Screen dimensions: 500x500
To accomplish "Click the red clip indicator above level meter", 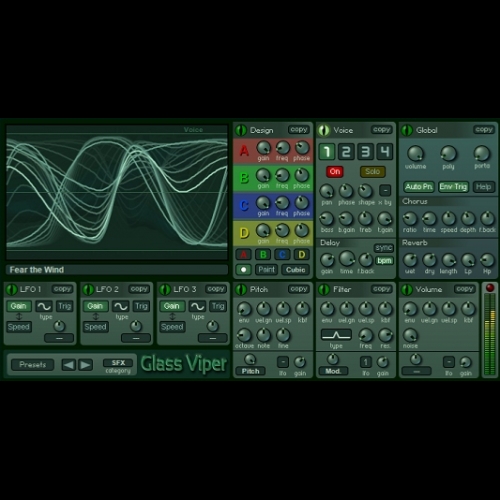I will click(490, 288).
